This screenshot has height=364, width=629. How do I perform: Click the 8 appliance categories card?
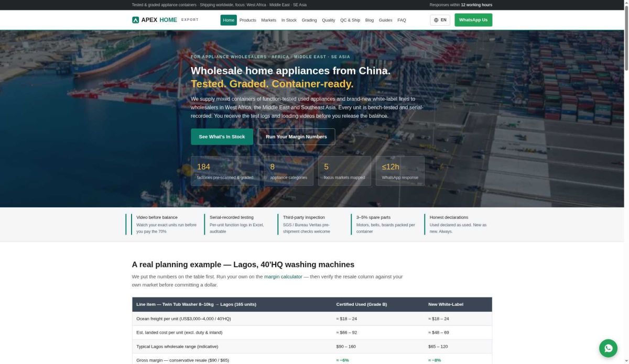[x=289, y=171]
